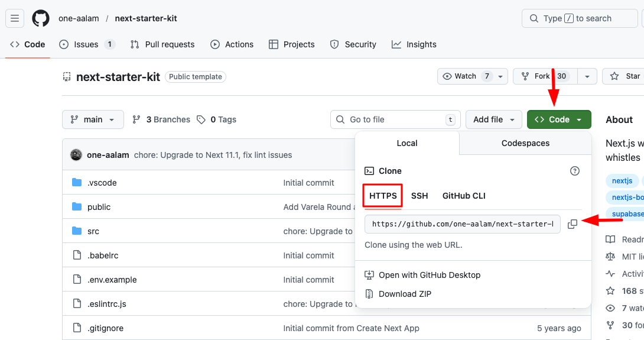Click the nextjs topic tag
644x340 pixels.
pos(622,181)
